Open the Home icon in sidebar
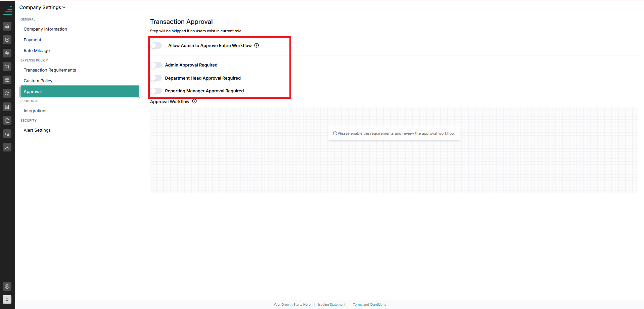 pos(7,26)
